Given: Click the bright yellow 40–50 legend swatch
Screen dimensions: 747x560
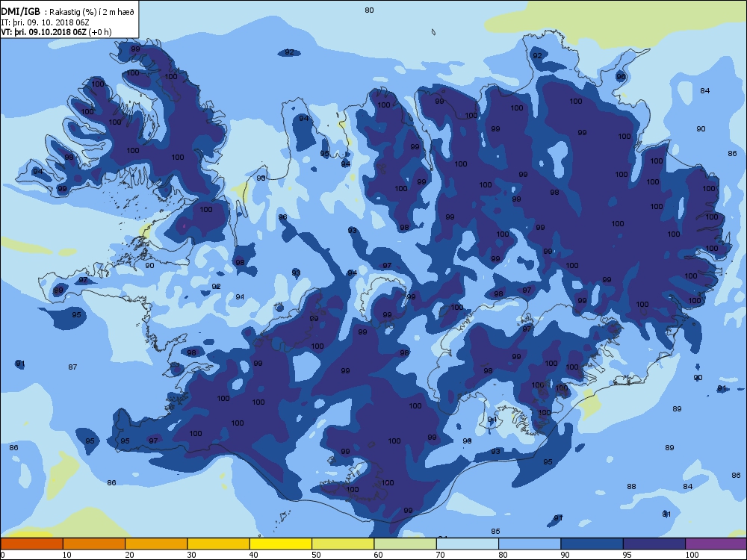Looking at the screenshot, I should pyautogui.click(x=281, y=544).
